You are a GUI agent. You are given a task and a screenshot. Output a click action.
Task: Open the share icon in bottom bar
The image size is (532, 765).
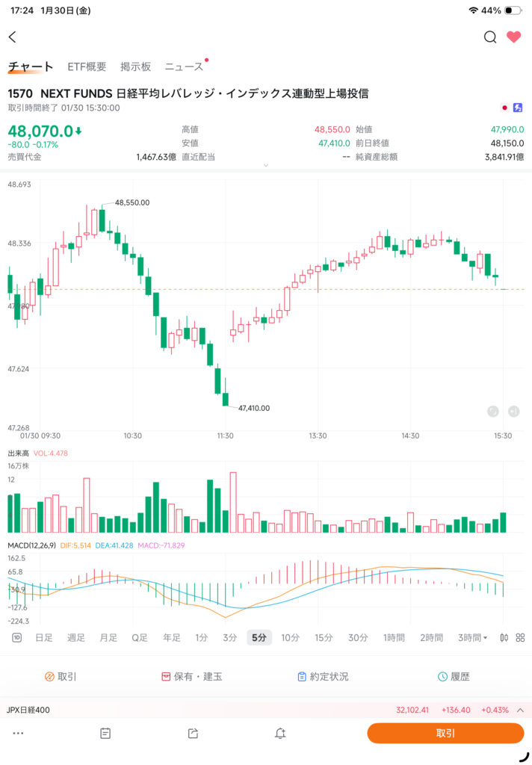[194, 733]
